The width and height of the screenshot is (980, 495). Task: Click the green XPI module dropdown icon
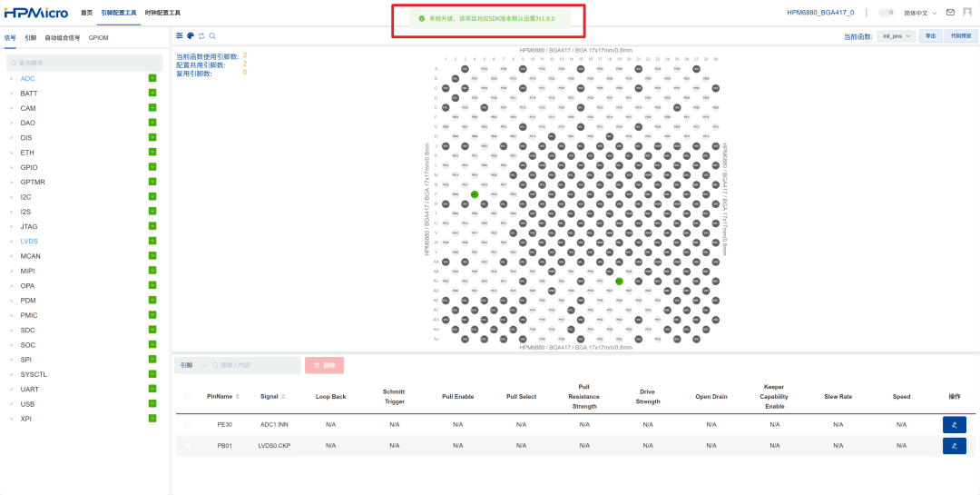click(x=152, y=419)
